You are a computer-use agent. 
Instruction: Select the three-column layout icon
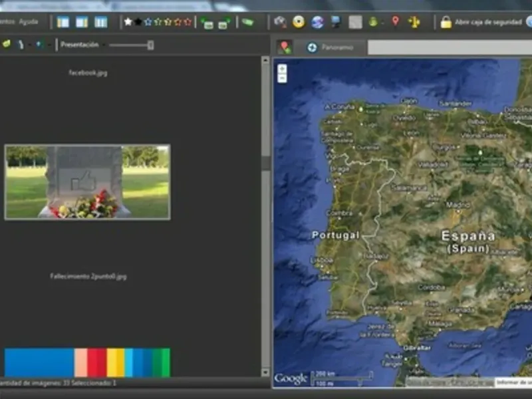coord(101,23)
